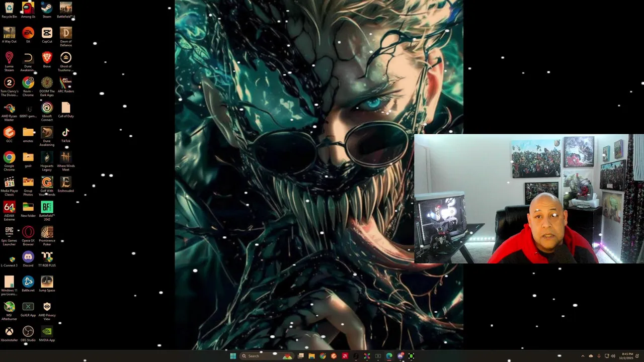Open the Recycle Bin desktop icon
644x362 pixels.
tap(9, 10)
